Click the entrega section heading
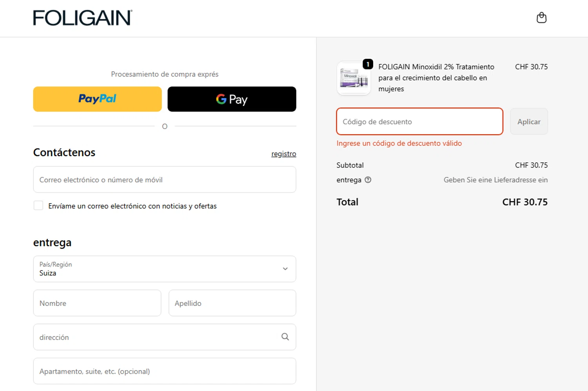 [x=52, y=243]
